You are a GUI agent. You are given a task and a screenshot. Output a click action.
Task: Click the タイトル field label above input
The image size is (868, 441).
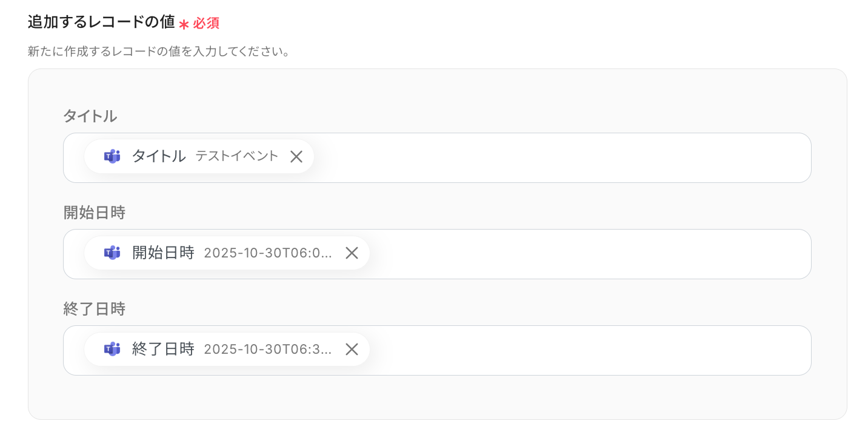(90, 116)
